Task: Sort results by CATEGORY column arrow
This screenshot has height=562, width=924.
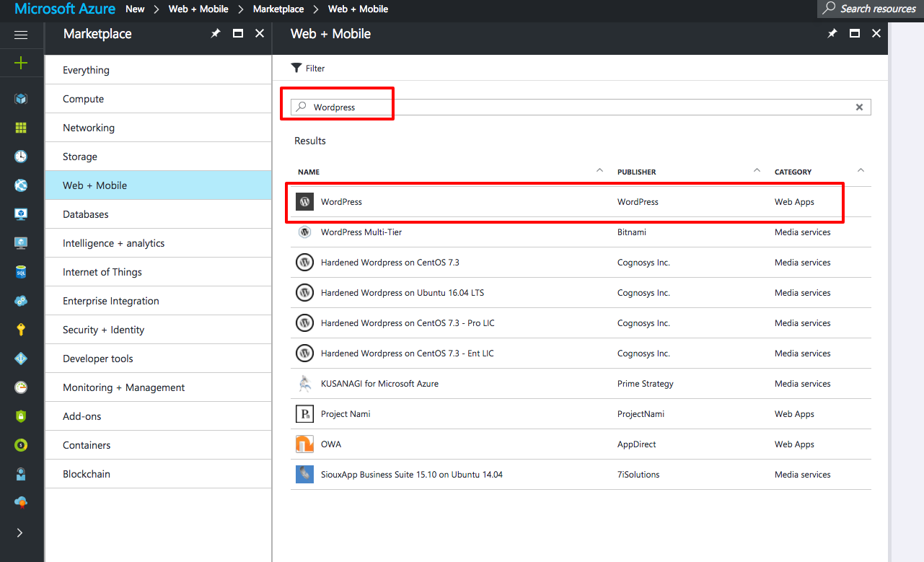Action: tap(861, 171)
